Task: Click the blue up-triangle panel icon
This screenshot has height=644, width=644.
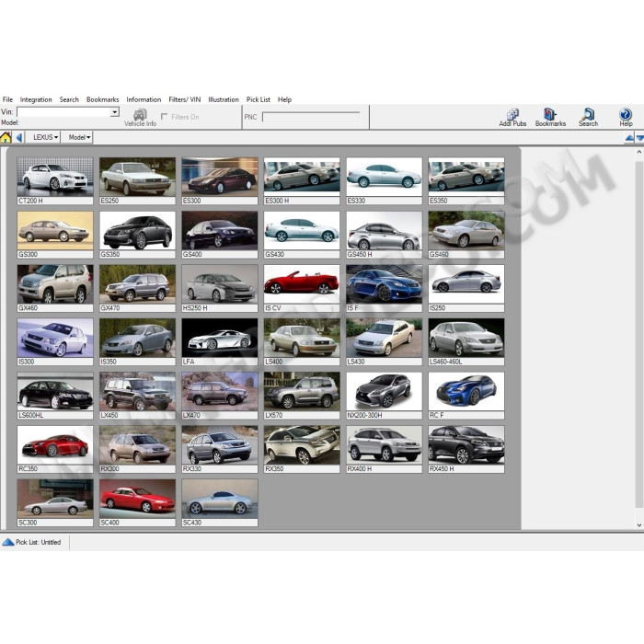Action: [629, 138]
